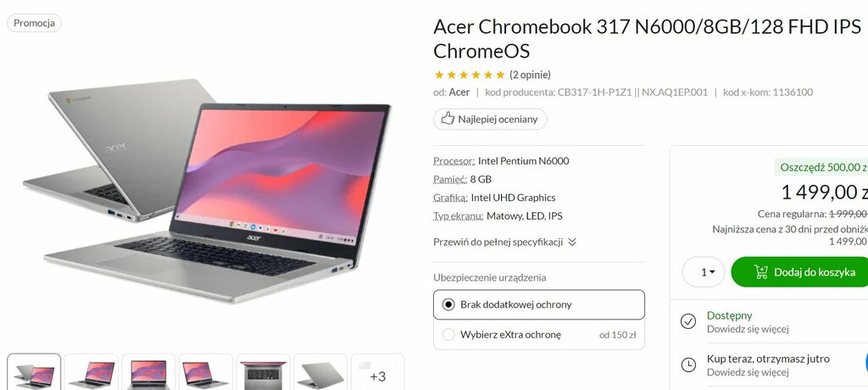Click Dowiedz się więcej under Dostępny
Viewport: 868px width, 390px height.
click(x=748, y=329)
